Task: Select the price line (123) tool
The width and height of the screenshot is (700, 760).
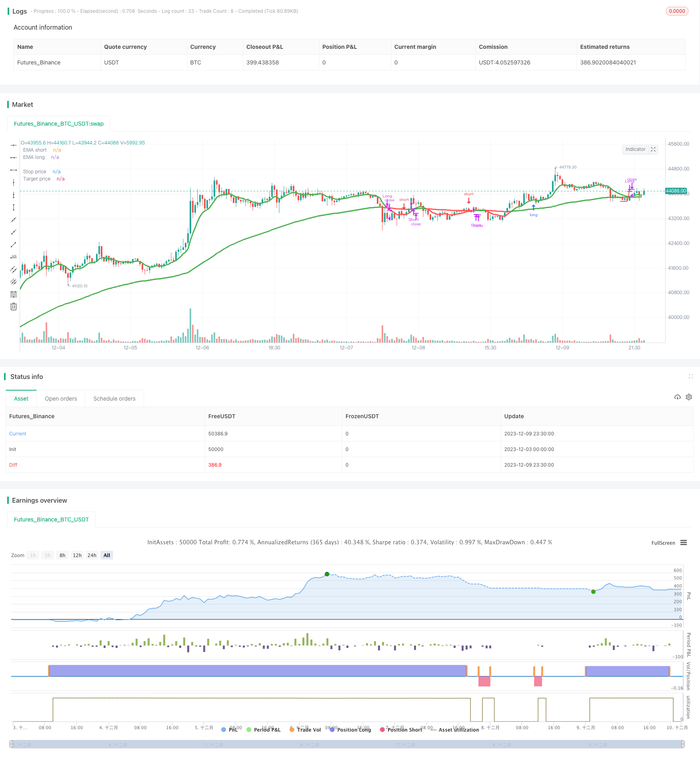Action: point(14,257)
